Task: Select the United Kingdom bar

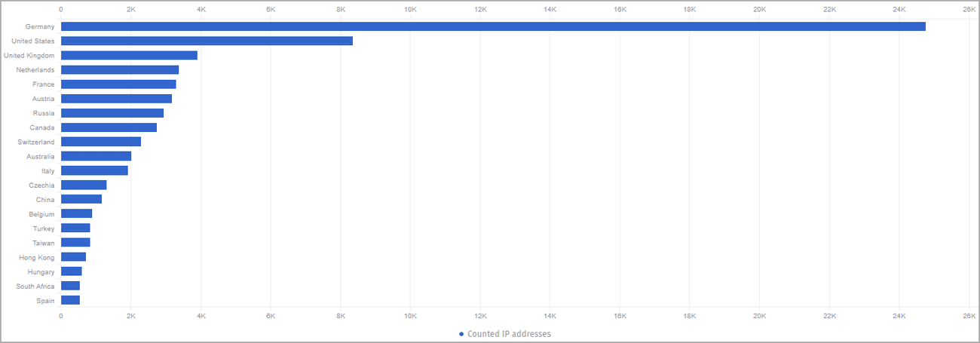Action: click(129, 55)
